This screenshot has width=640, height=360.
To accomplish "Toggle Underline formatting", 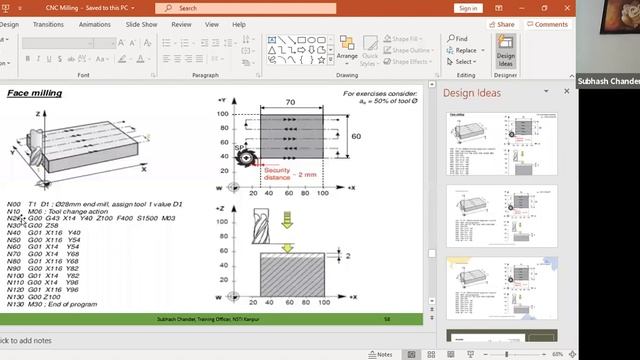I will tap(49, 59).
